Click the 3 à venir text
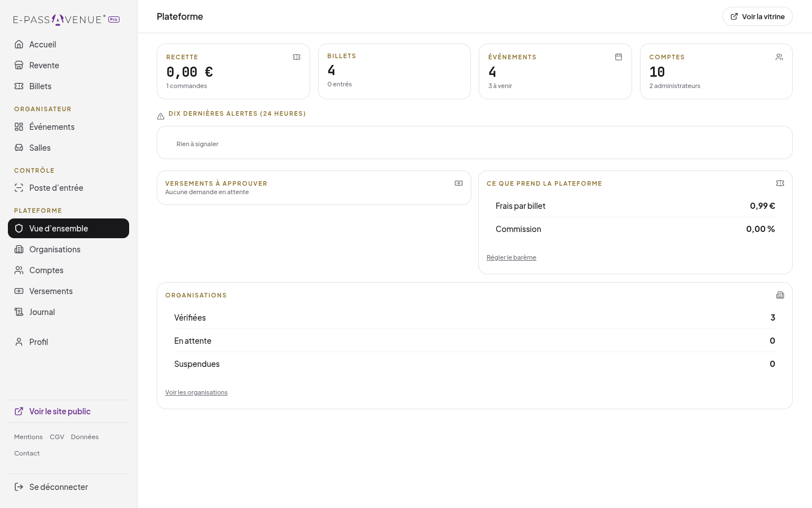 point(500,86)
